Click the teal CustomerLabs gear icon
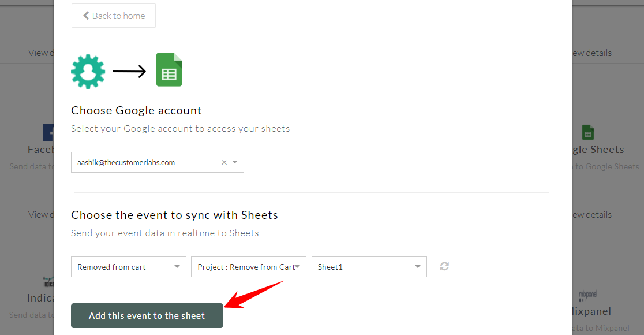Screen dimensions: 644x335 [88, 72]
